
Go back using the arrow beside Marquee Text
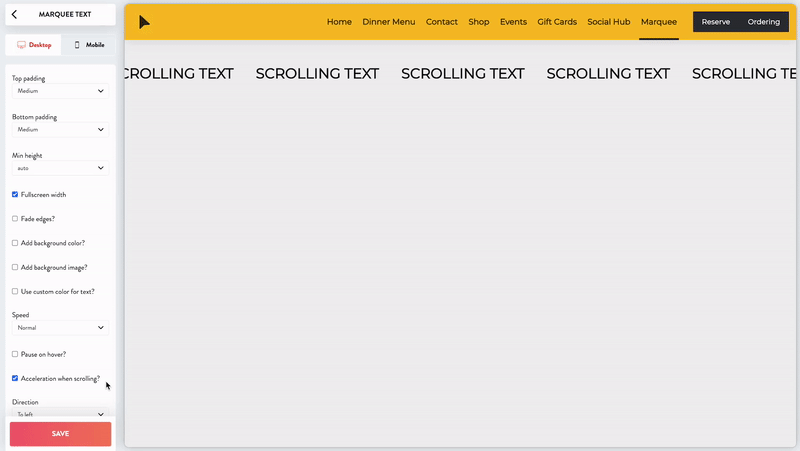click(x=14, y=14)
